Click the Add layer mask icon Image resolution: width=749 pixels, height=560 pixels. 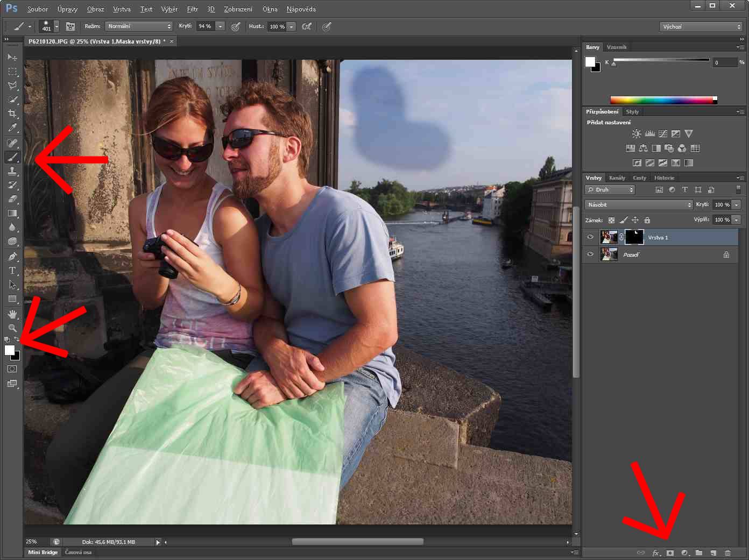point(670,552)
